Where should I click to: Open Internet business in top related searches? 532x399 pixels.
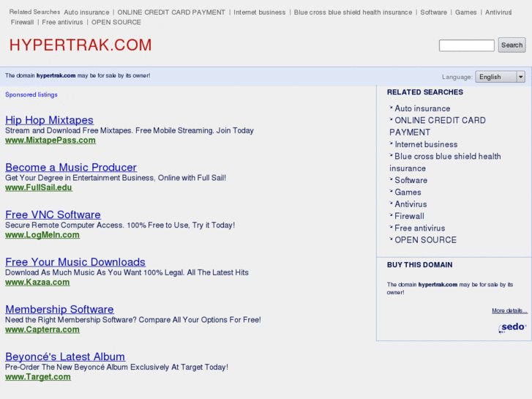click(260, 12)
